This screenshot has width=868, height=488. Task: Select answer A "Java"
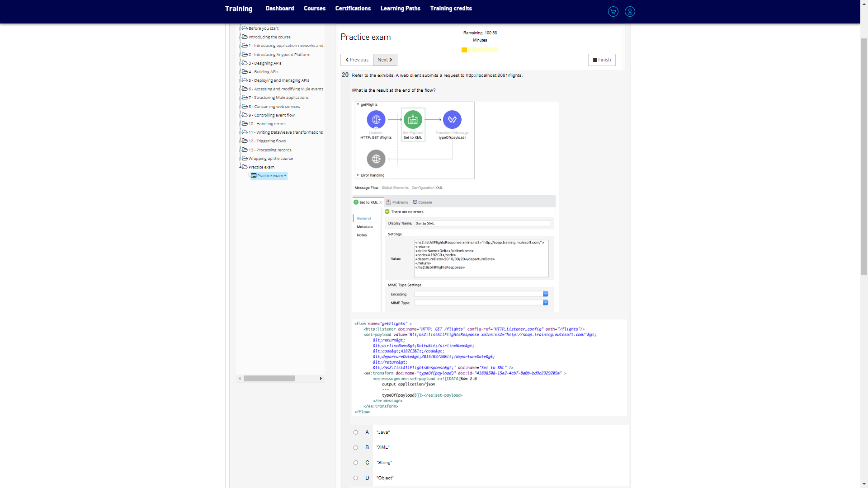pyautogui.click(x=356, y=432)
